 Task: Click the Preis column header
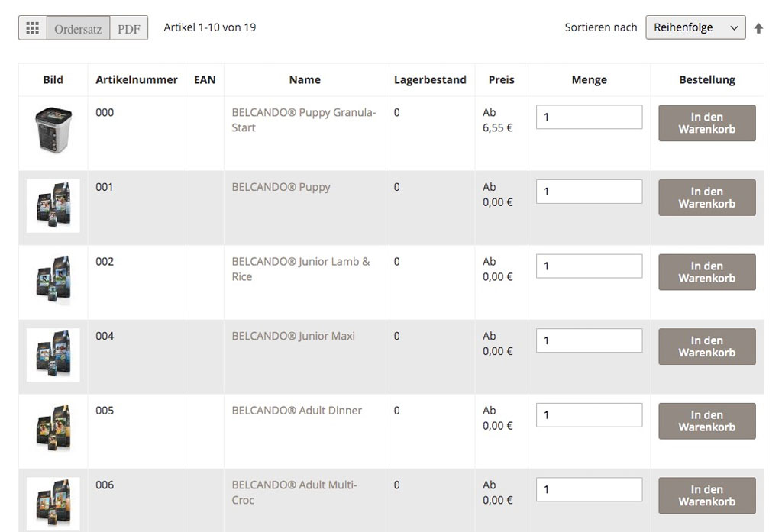tap(501, 79)
